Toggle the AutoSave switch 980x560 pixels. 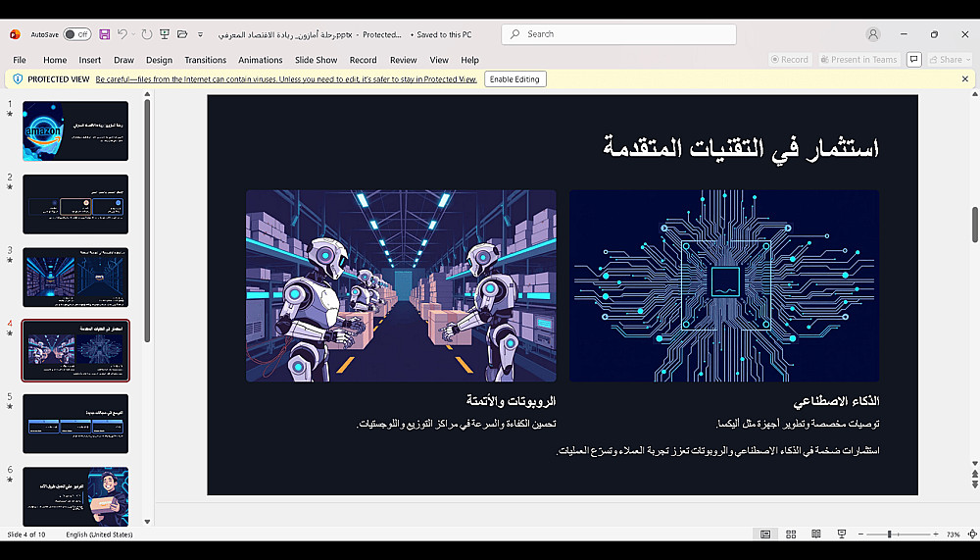click(76, 34)
